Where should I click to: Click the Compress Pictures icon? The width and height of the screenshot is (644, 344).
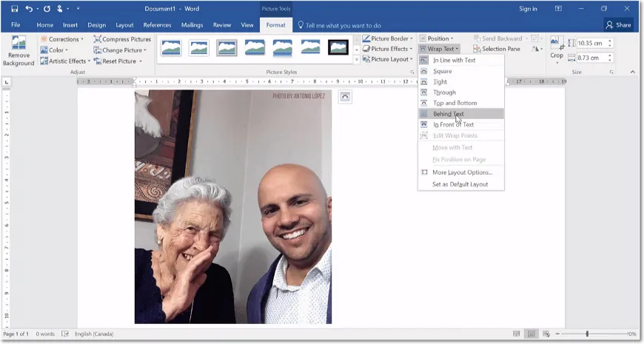[x=98, y=39]
